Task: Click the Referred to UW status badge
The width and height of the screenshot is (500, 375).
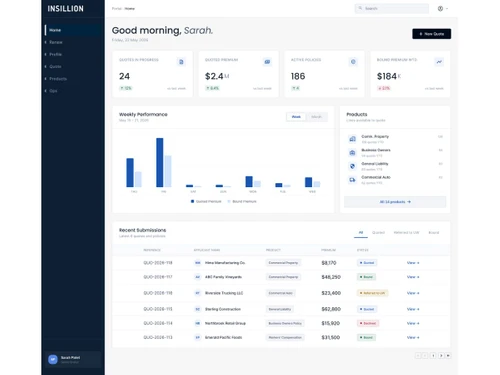Action: pyautogui.click(x=372, y=293)
